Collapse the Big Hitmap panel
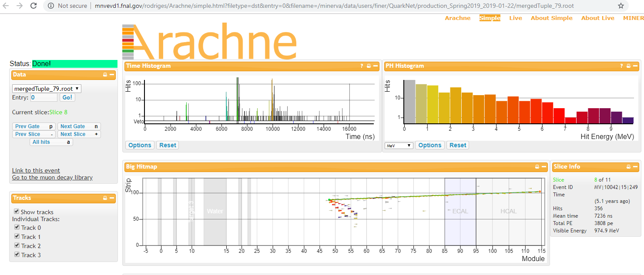The width and height of the screenshot is (644, 275). coord(544,167)
